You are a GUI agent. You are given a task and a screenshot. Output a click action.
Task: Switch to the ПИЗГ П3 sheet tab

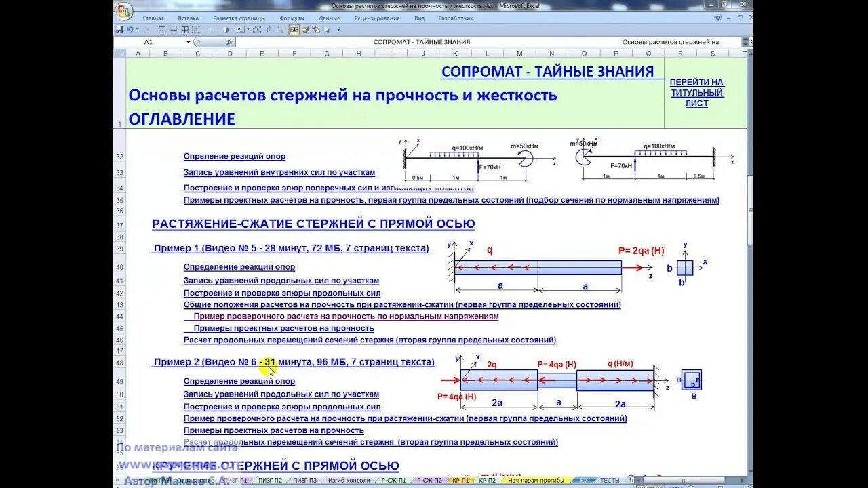click(304, 481)
